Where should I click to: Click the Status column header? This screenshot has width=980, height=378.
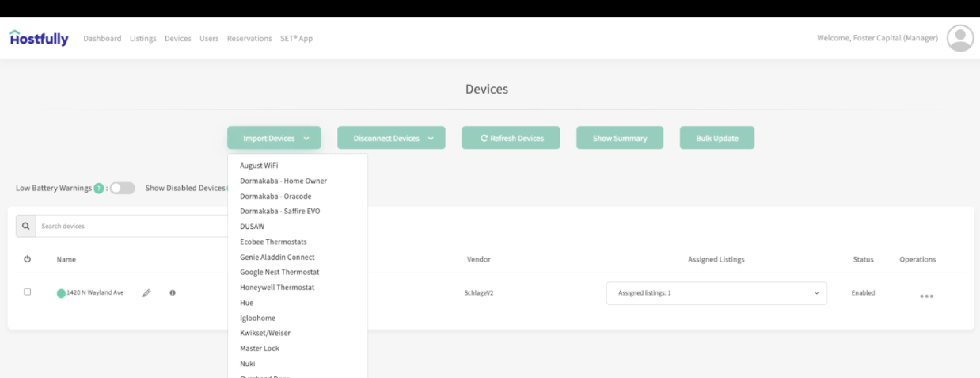[863, 260]
